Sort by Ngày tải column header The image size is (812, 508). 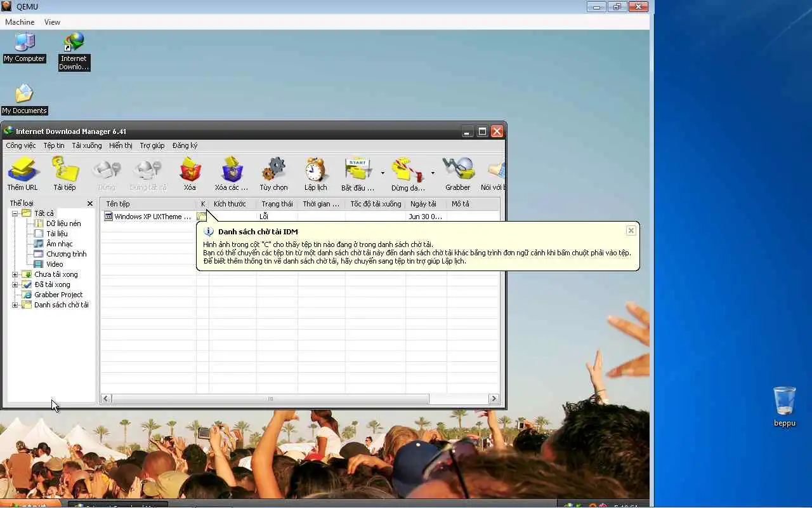(x=426, y=204)
